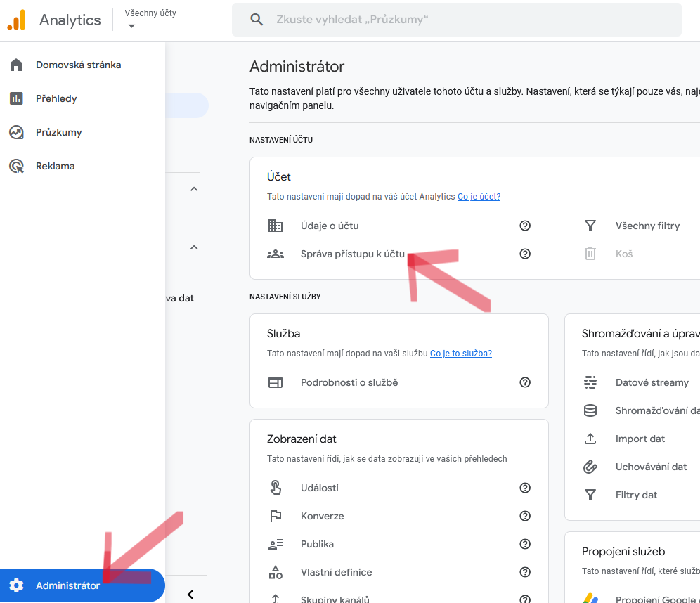Click the home icon in sidebar

[x=16, y=65]
